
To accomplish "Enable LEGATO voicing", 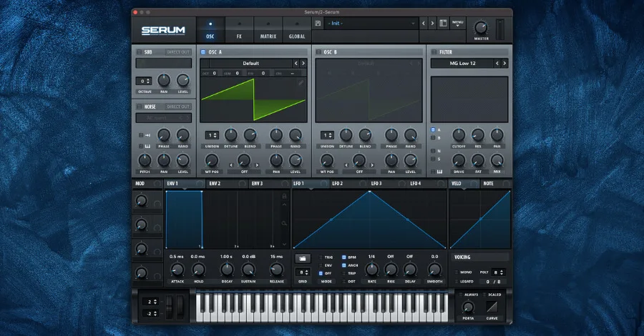I will 457,282.
